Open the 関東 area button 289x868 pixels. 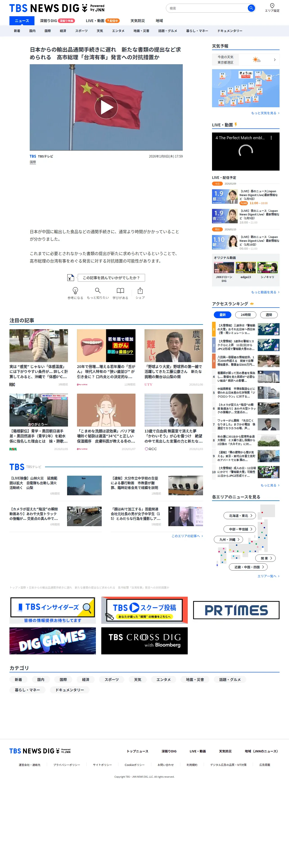click(x=266, y=558)
